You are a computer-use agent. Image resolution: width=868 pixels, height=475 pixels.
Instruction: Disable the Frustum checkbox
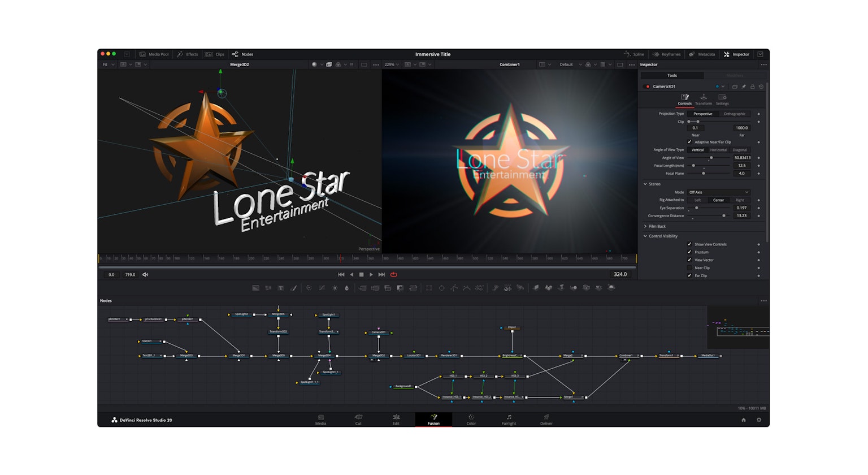coord(689,252)
